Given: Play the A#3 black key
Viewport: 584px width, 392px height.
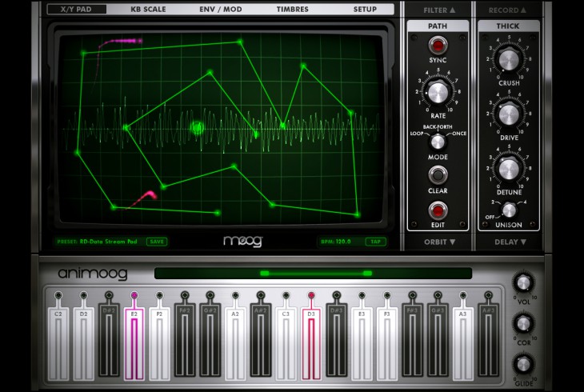Looking at the screenshot, I should tap(488, 341).
